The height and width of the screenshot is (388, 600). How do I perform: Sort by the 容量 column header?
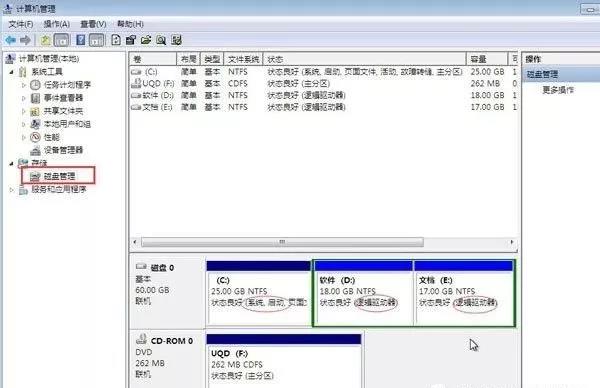tap(487, 59)
